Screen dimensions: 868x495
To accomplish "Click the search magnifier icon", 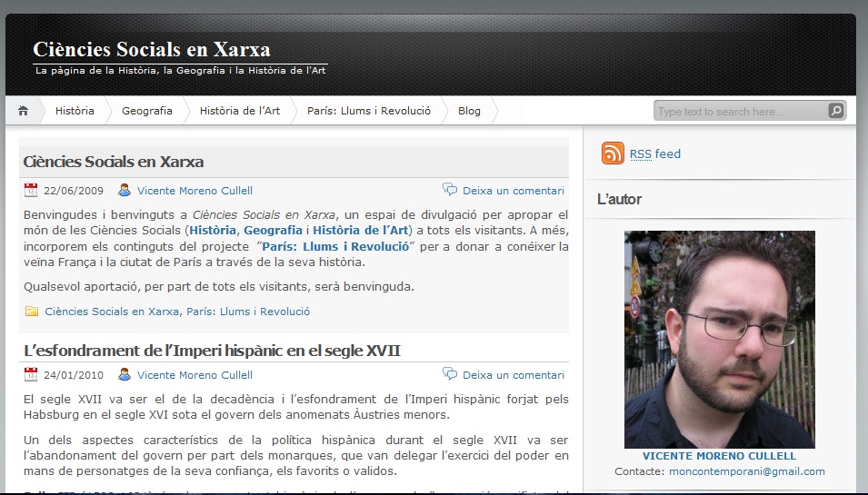I will (835, 111).
